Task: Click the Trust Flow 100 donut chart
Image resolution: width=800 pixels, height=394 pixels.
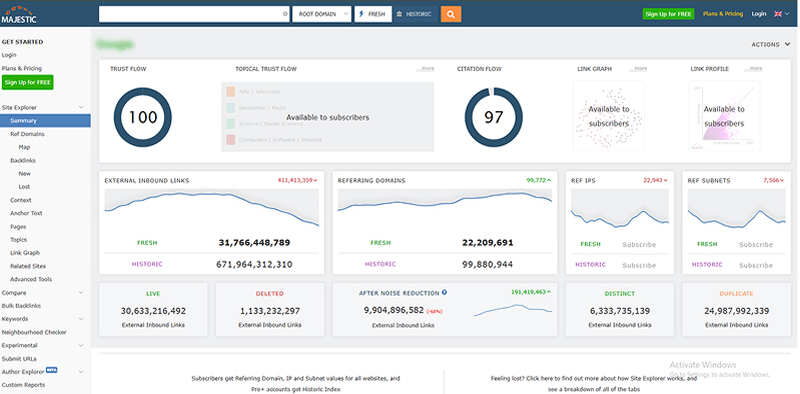Action: (x=143, y=117)
